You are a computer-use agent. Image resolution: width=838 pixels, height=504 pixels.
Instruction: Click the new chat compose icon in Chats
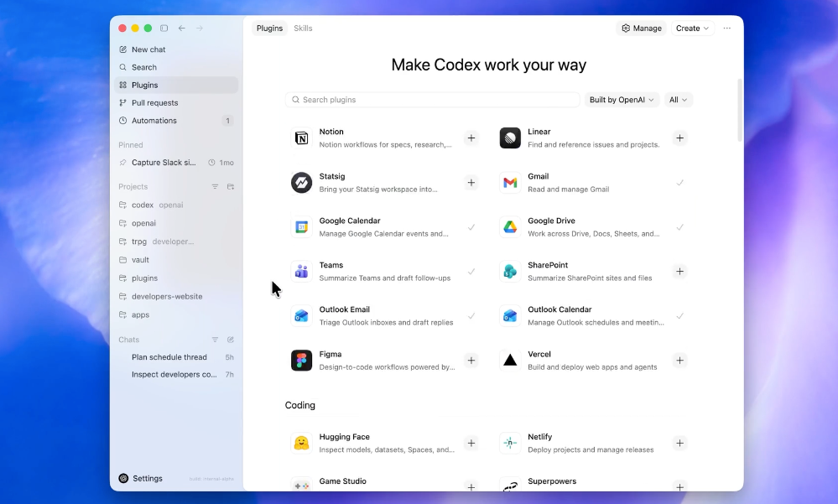click(x=231, y=340)
